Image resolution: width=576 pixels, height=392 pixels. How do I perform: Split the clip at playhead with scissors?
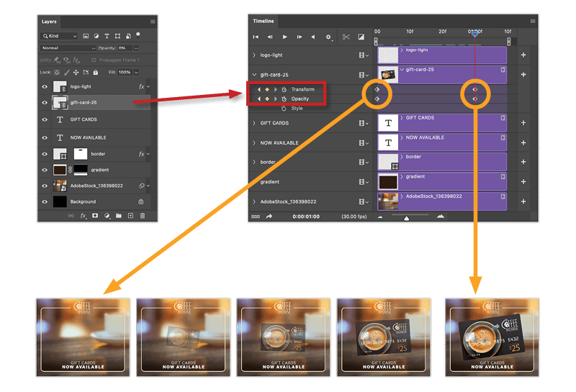pos(346,37)
